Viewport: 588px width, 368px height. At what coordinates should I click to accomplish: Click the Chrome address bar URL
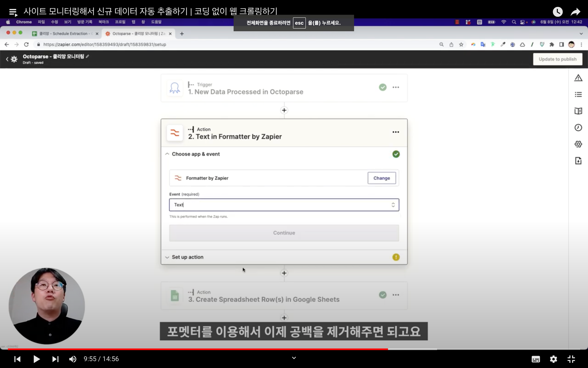pos(105,45)
